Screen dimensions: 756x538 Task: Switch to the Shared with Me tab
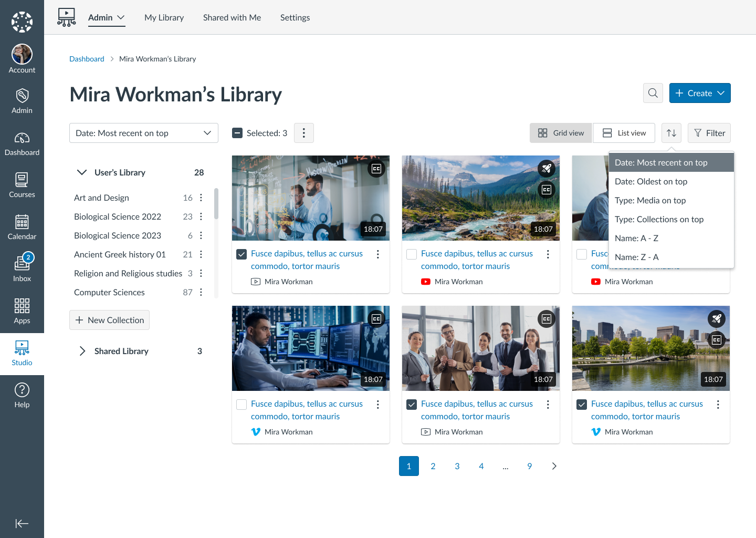232,17
